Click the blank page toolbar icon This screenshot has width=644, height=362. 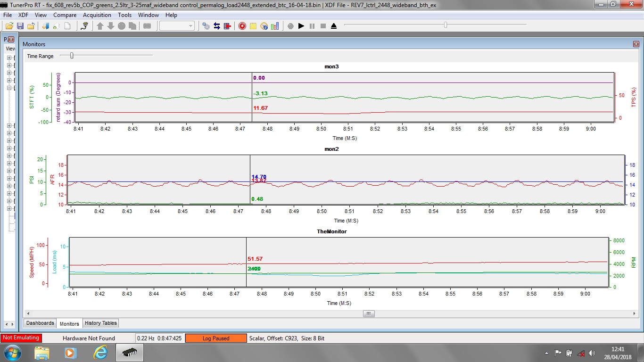67,26
